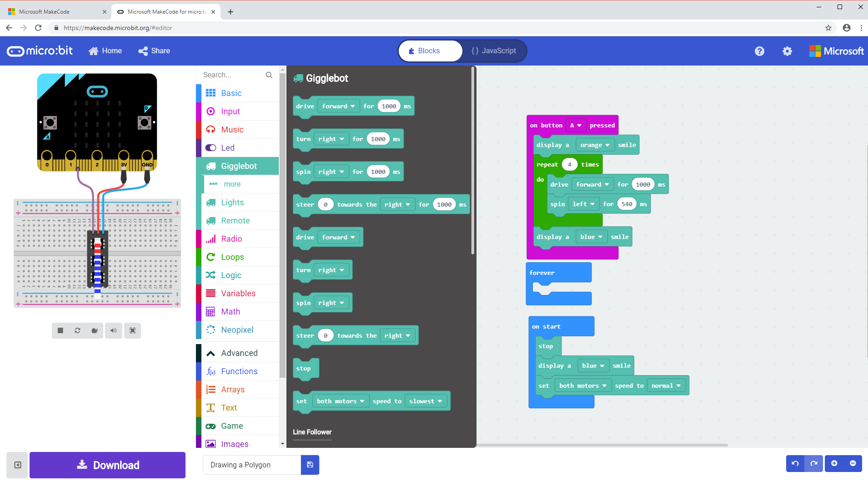Image resolution: width=868 pixels, height=482 pixels.
Task: Show more Gigglebot blocks
Action: (232, 184)
